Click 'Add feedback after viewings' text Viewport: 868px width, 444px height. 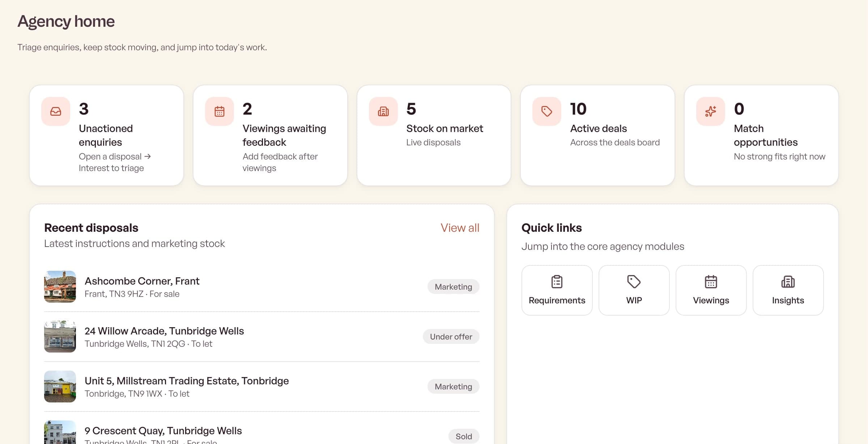click(280, 162)
